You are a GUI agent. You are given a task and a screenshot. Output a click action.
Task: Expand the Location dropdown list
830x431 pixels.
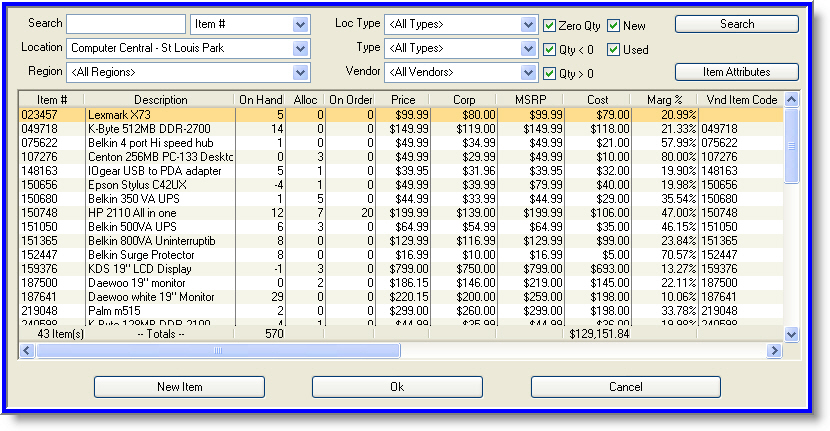point(300,48)
